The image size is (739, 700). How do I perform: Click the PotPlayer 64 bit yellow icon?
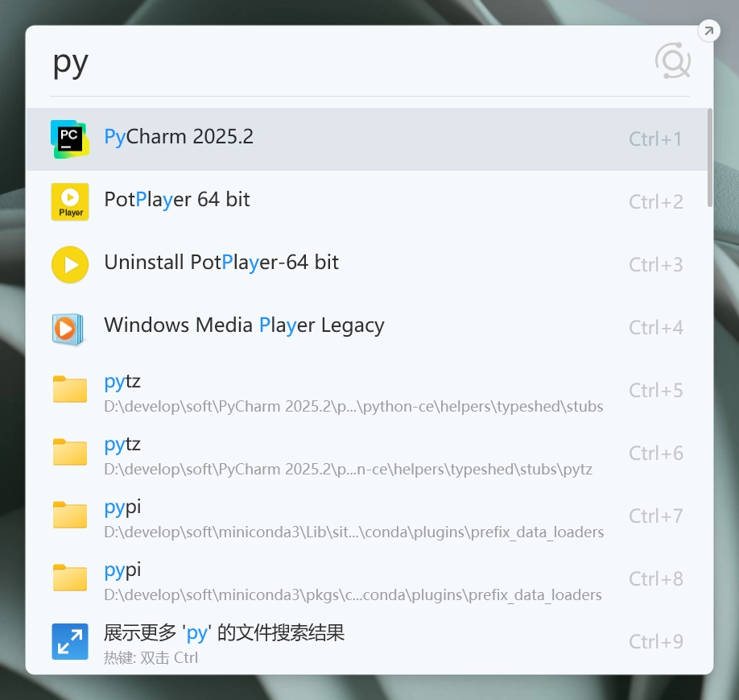click(x=70, y=202)
